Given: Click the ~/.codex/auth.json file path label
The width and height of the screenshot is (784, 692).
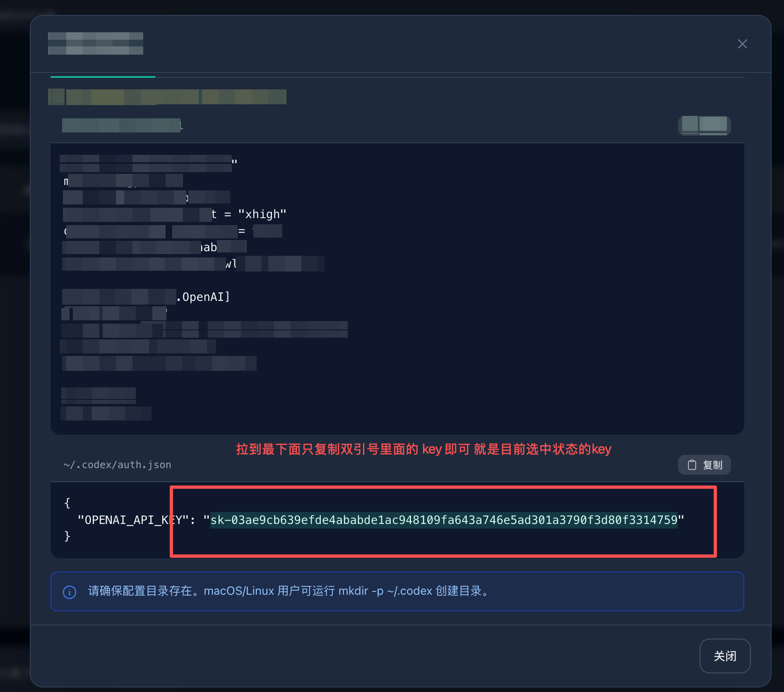Looking at the screenshot, I should (117, 465).
